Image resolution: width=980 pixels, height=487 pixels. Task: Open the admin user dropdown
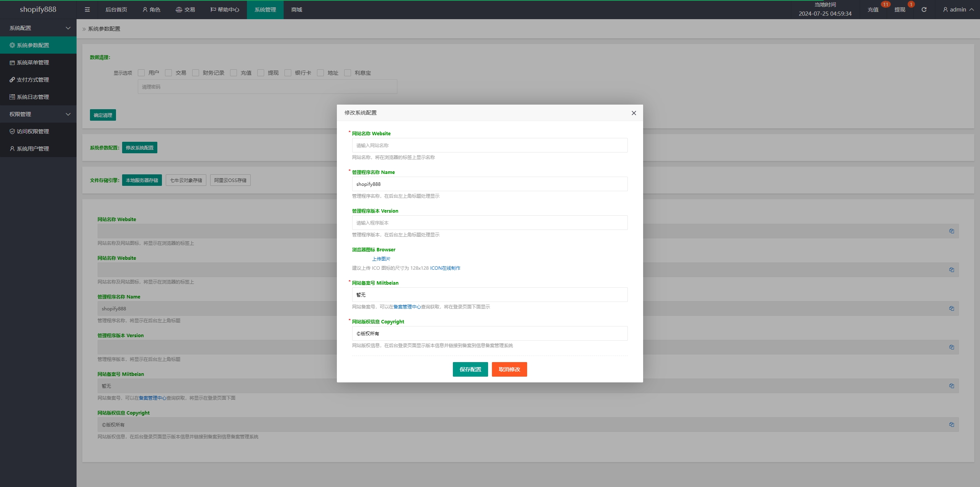pos(958,10)
